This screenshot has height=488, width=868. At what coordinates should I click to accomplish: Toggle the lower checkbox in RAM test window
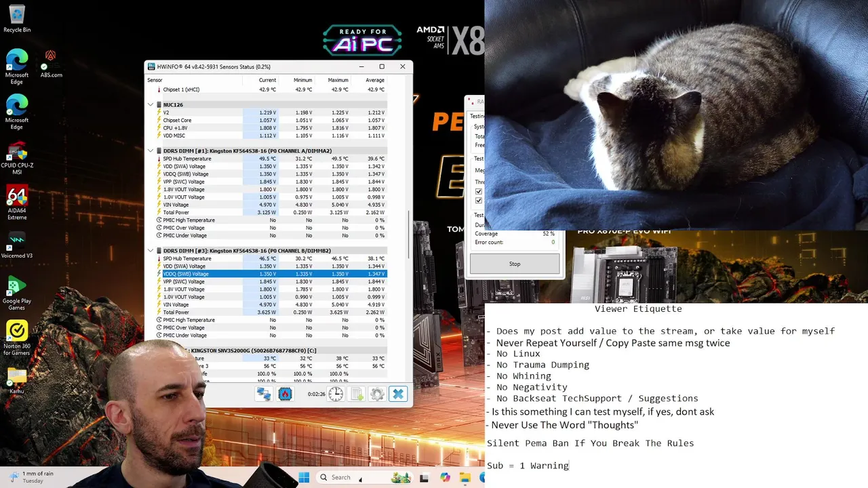pos(479,201)
